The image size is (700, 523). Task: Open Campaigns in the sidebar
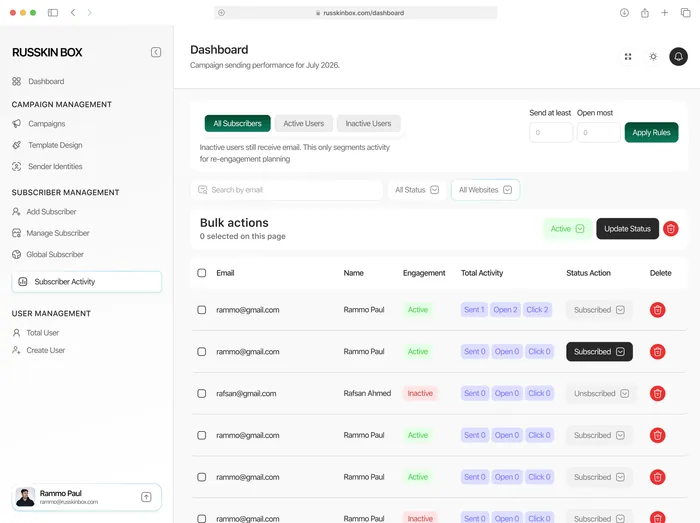pyautogui.click(x=39, y=124)
